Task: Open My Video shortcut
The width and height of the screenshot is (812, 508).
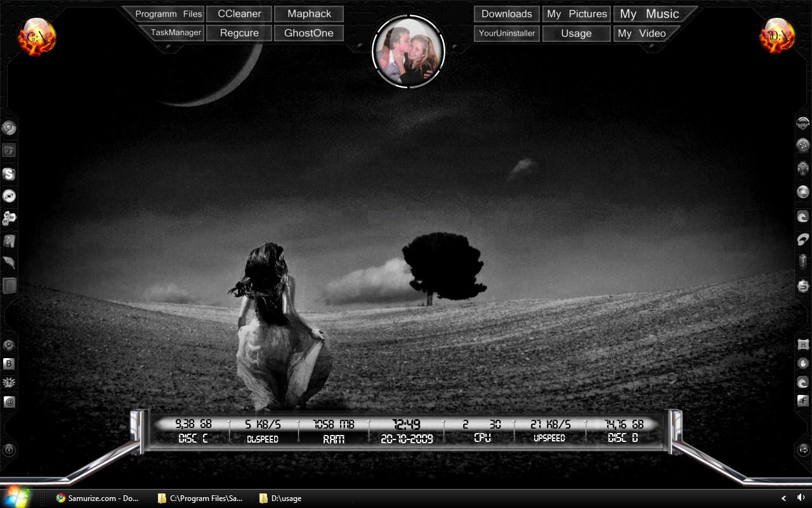Action: (x=642, y=33)
